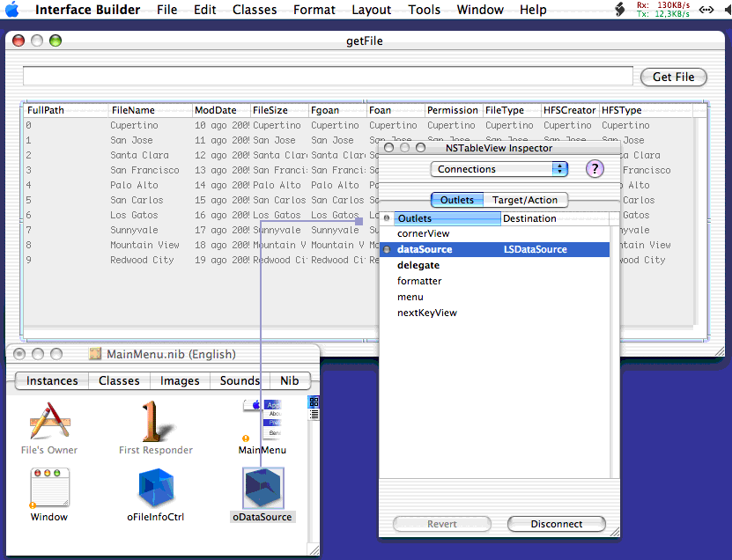Screen dimensions: 732x560
Task: Select the Window instance icon
Action: click(49, 488)
